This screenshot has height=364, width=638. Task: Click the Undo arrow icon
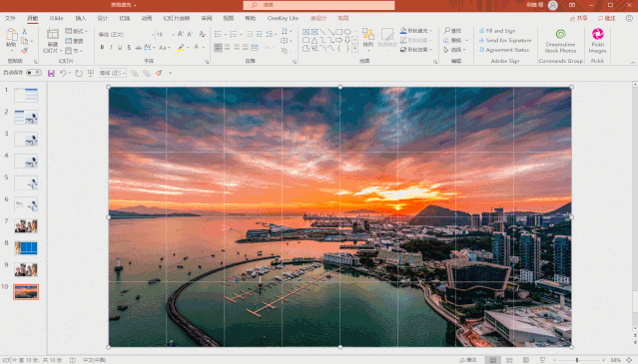coord(63,73)
